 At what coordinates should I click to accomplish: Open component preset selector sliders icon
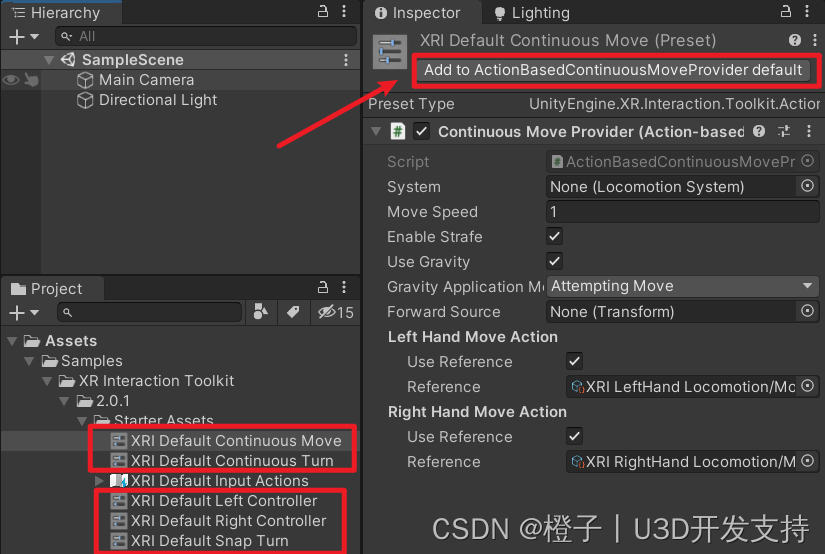tap(784, 132)
